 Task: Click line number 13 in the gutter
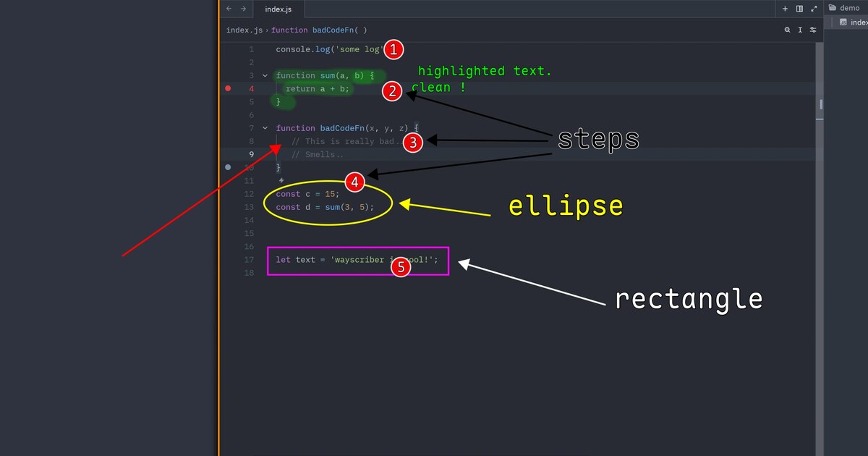coord(250,207)
